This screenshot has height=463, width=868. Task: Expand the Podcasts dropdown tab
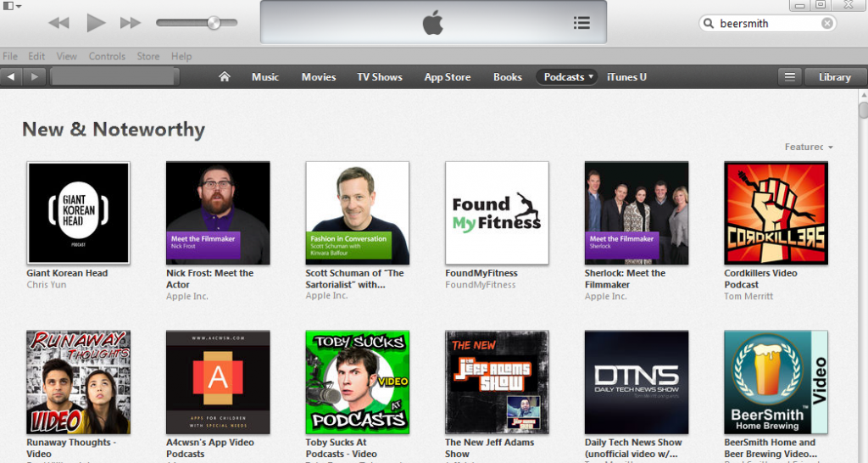566,77
